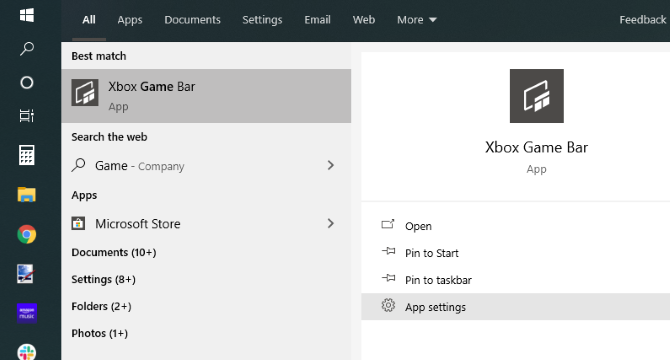Viewport: 670px width, 360px height.
Task: Switch to the Apps tab
Action: tap(130, 20)
